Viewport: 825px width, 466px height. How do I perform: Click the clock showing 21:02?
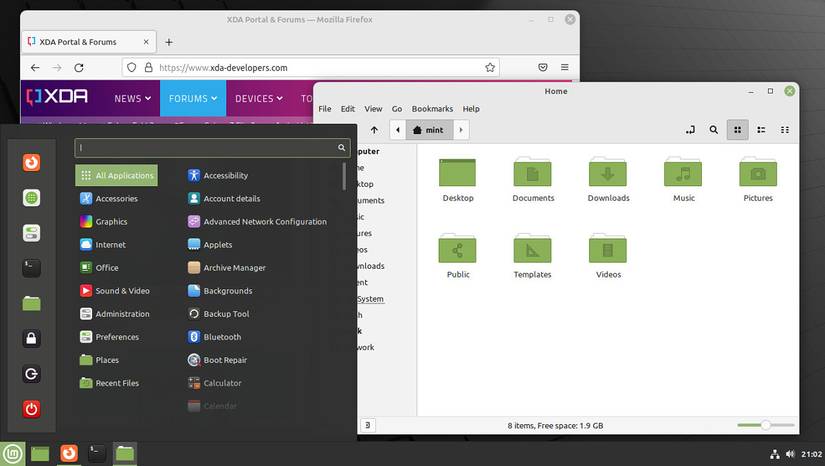(811, 454)
